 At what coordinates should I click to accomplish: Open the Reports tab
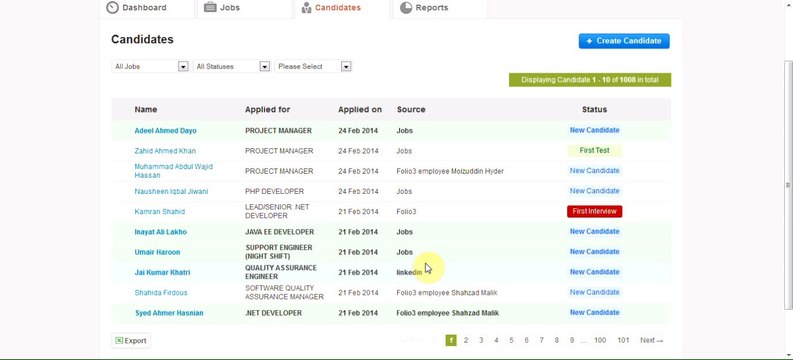(x=440, y=8)
